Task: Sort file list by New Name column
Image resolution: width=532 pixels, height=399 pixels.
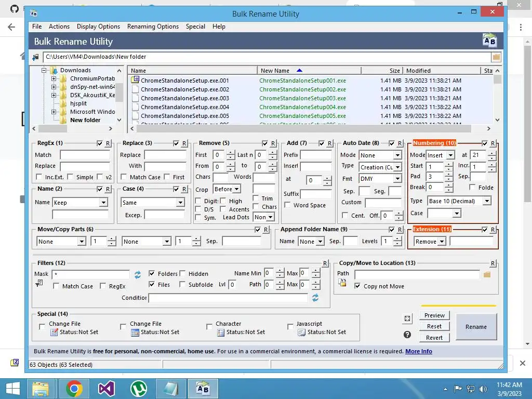Action: pyautogui.click(x=309, y=71)
